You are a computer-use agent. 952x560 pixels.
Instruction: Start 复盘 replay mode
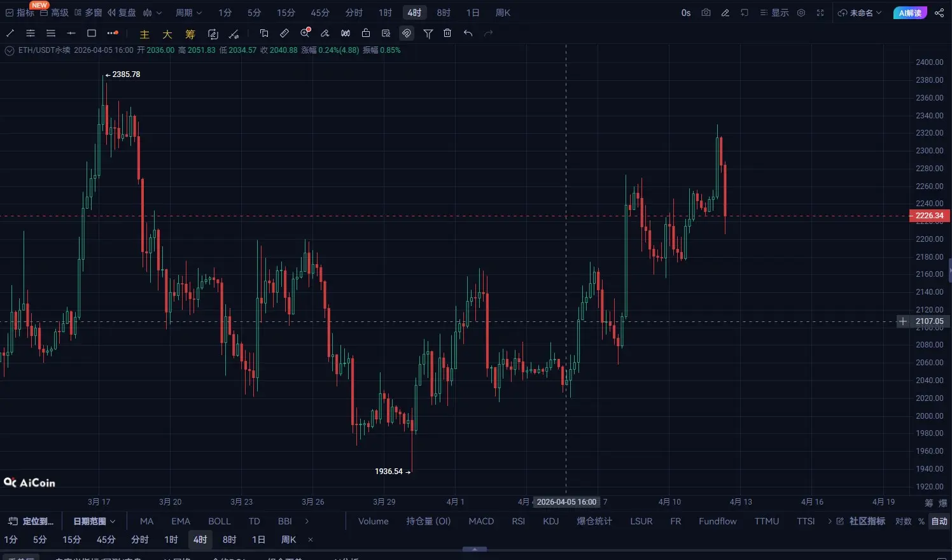point(122,13)
